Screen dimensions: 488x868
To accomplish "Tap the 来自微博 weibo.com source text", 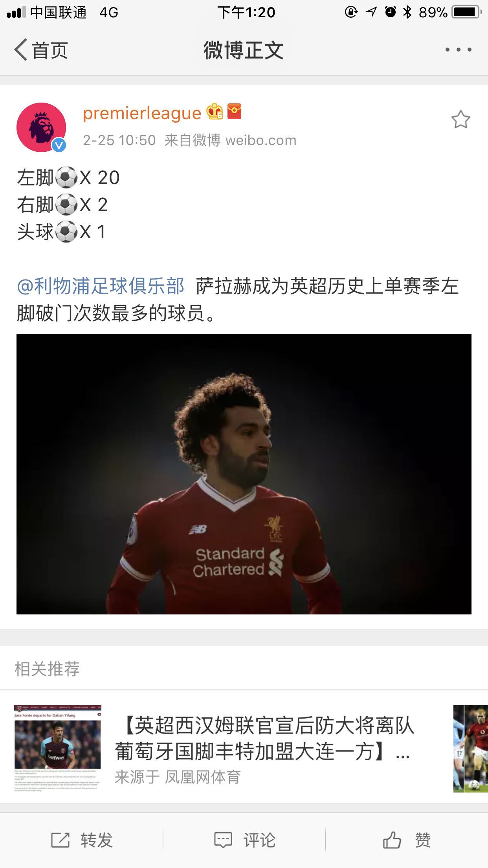I will pyautogui.click(x=230, y=140).
